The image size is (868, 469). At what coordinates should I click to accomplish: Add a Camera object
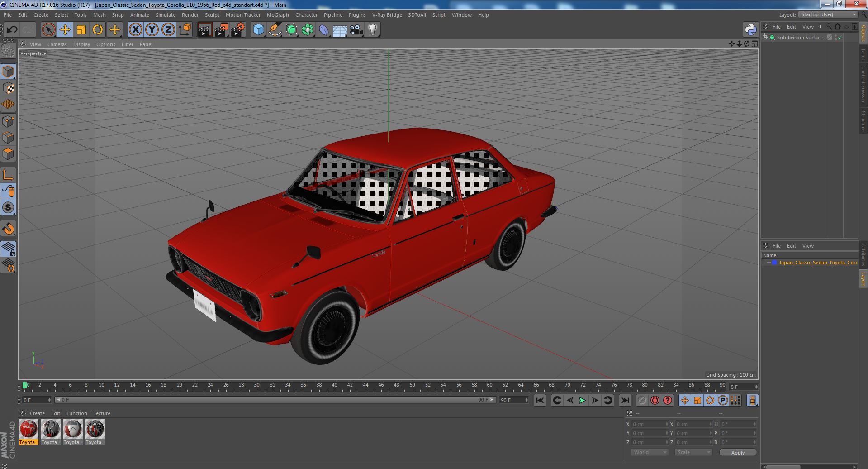[x=356, y=30]
